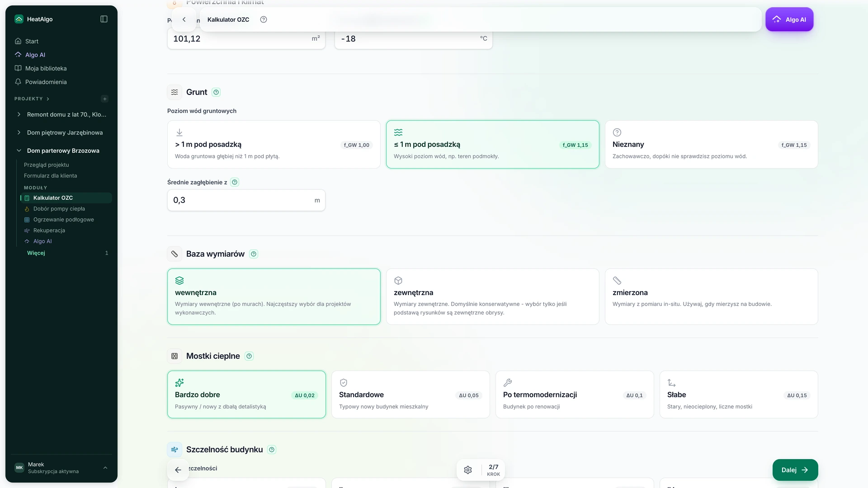
Task: Collapse Dom parterowy Brzozowa project
Action: click(x=19, y=150)
